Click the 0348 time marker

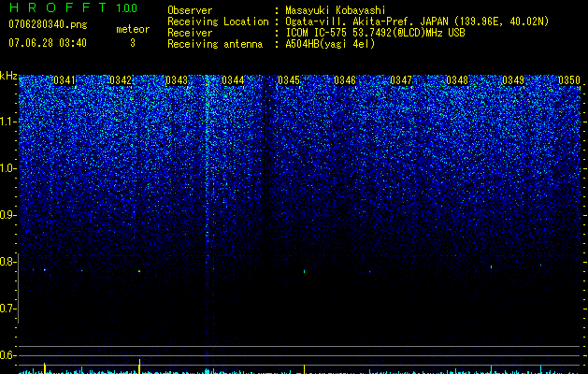point(457,80)
